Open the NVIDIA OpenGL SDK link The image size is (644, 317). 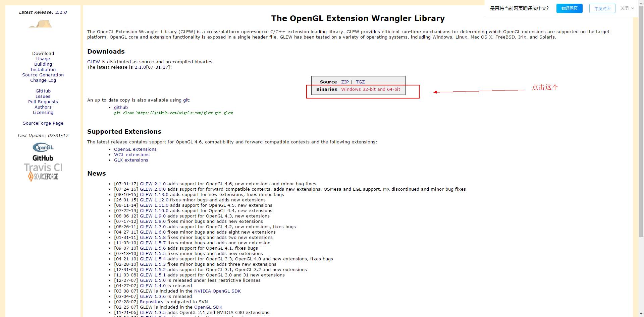click(217, 291)
